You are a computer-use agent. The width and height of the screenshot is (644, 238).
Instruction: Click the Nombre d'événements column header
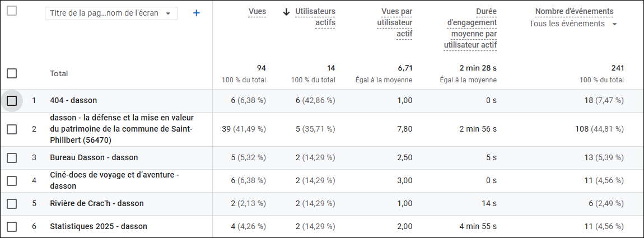coord(574,12)
